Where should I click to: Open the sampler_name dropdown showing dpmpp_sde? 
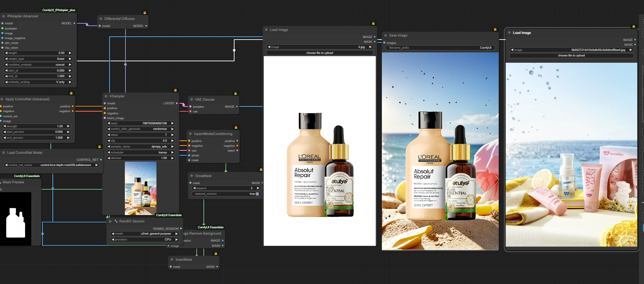(x=140, y=146)
